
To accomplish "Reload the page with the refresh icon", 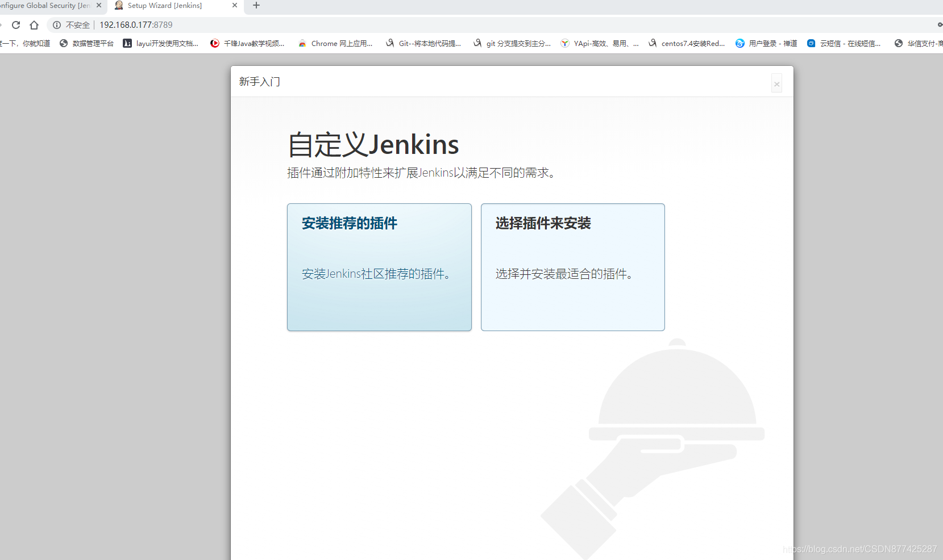I will pos(16,25).
